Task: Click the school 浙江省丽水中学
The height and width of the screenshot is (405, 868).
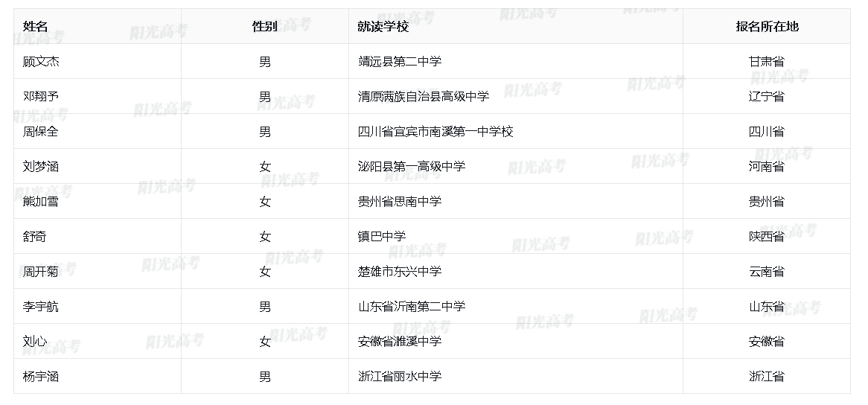Action: tap(400, 377)
